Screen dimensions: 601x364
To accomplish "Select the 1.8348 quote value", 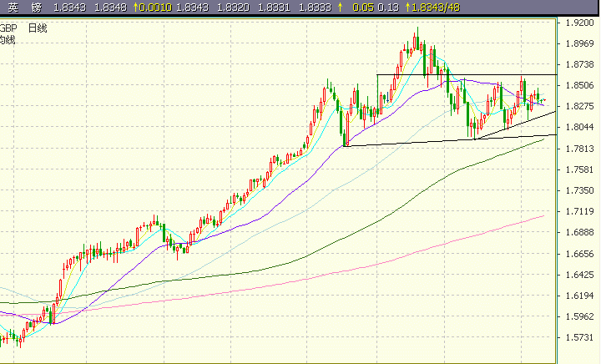I will pos(110,8).
